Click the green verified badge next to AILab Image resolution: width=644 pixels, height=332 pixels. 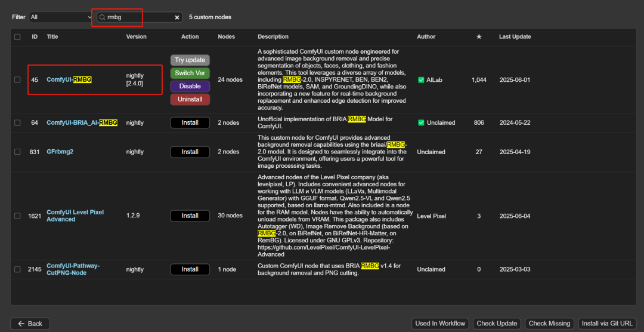click(420, 80)
